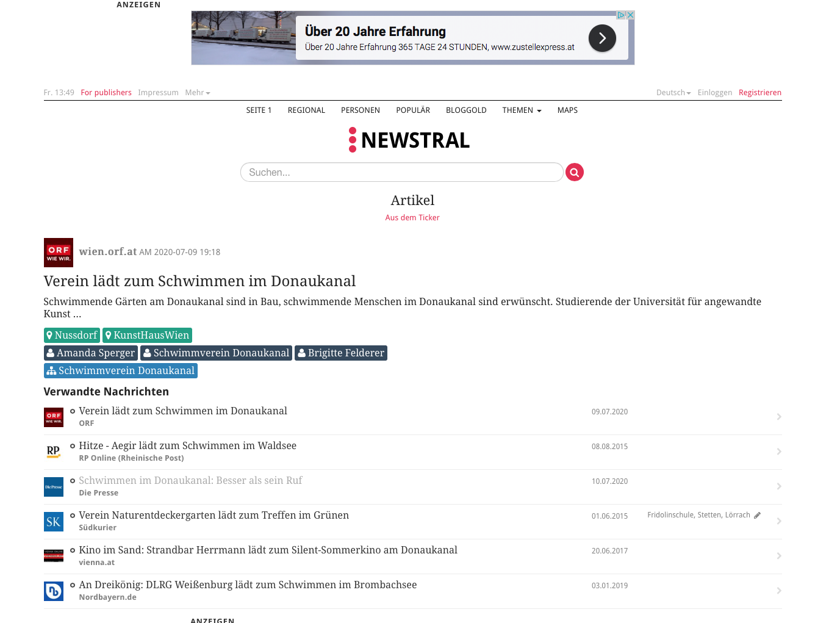
Task: Open the Aus dem Ticker link
Action: pos(412,218)
